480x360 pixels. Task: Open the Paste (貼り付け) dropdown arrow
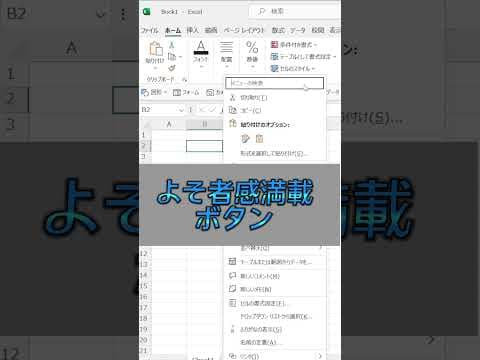tap(155, 68)
